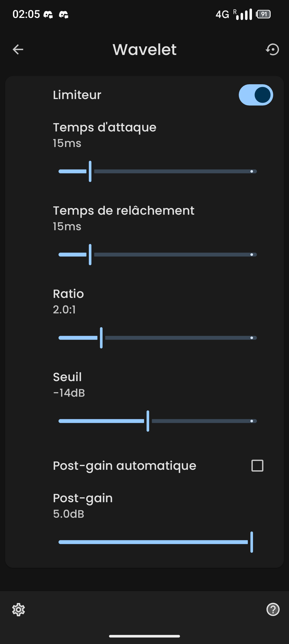Enable the Post-gain automatique checkbox
This screenshot has width=289, height=644.
(257, 466)
